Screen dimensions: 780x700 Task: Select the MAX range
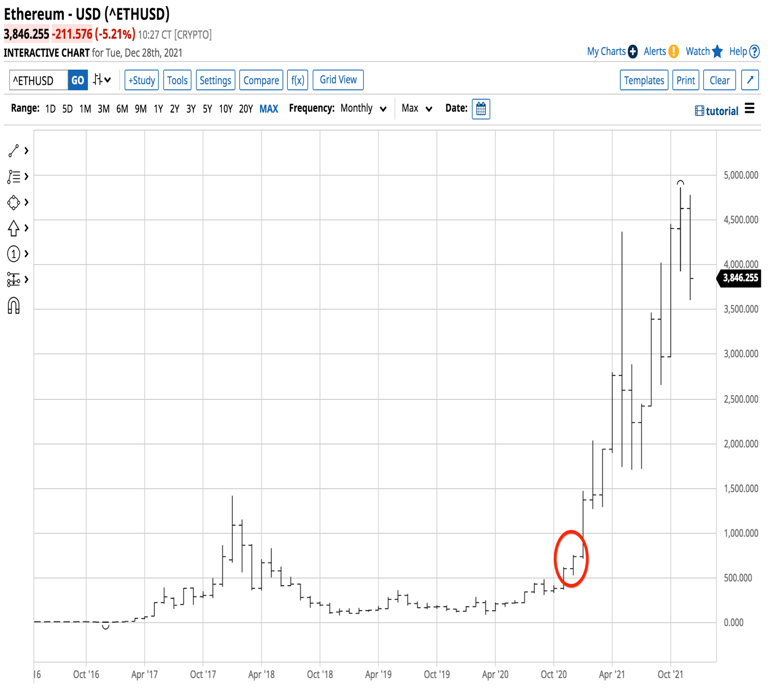point(269,109)
